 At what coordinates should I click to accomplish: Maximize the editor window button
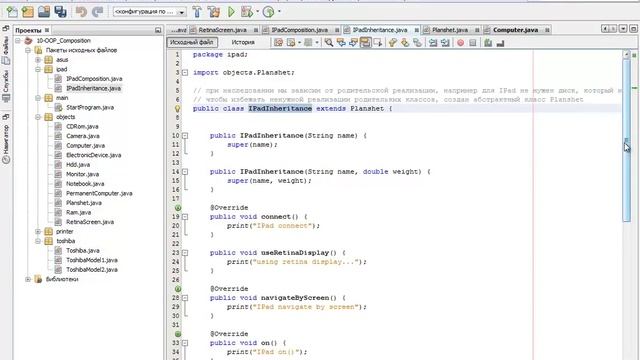[x=633, y=29]
